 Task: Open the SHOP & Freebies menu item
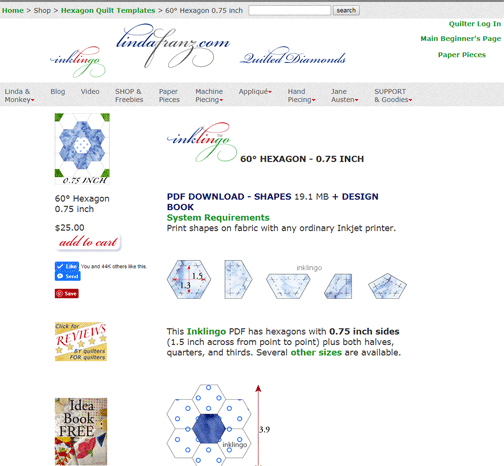click(129, 95)
